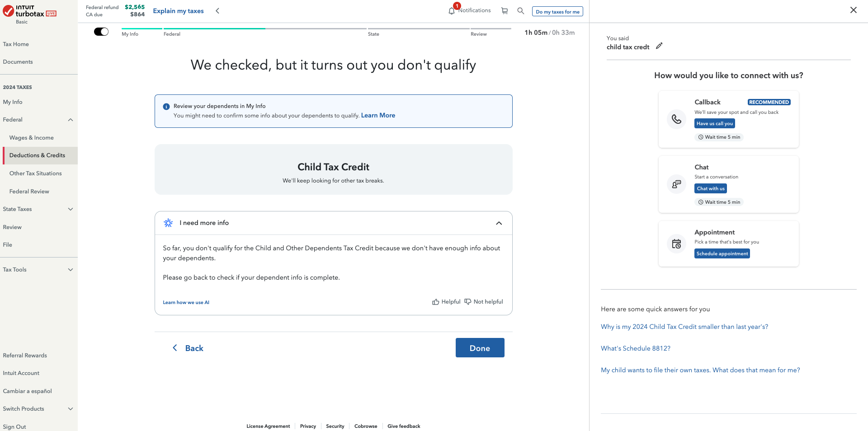
Task: Click the Done button
Action: point(480,348)
